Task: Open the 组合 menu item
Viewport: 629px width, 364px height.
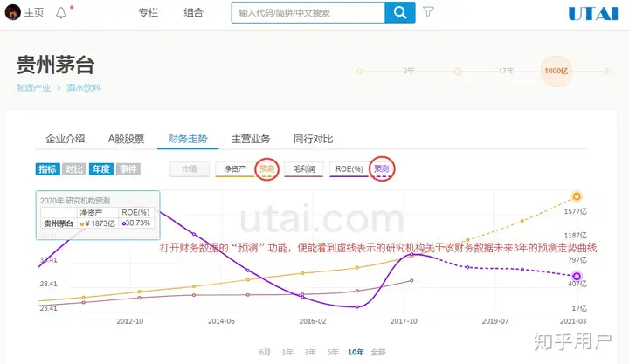Action: (x=193, y=12)
